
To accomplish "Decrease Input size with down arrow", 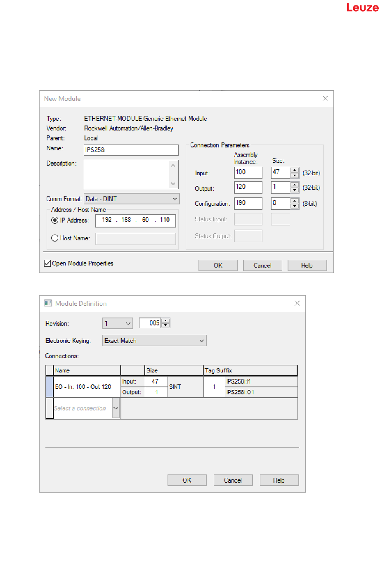I will coord(295,175).
